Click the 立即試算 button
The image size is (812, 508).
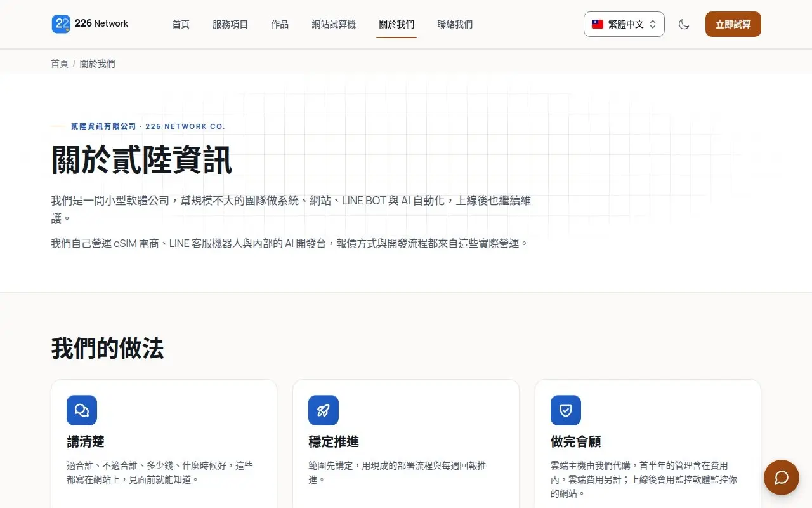pos(733,24)
